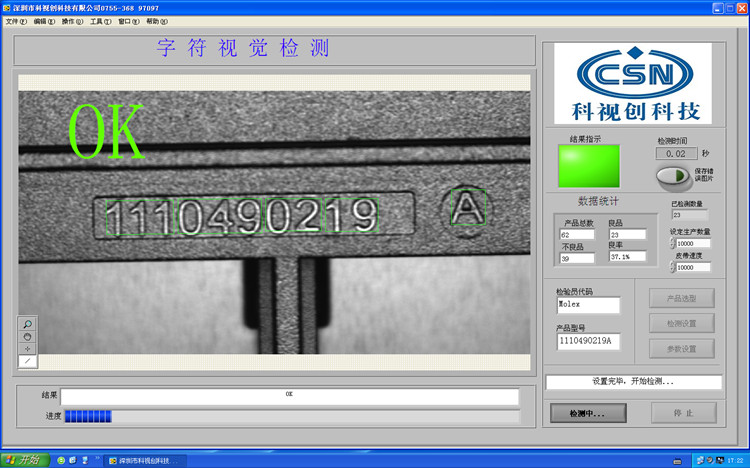
Task: Open the Windows 开始 Start menu
Action: pyautogui.click(x=23, y=460)
